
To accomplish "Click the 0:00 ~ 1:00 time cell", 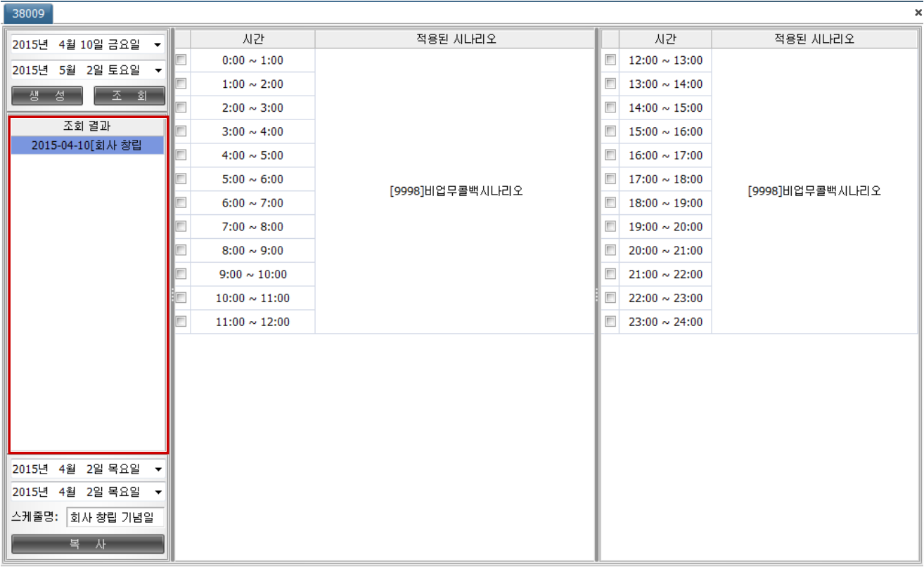I will [252, 60].
